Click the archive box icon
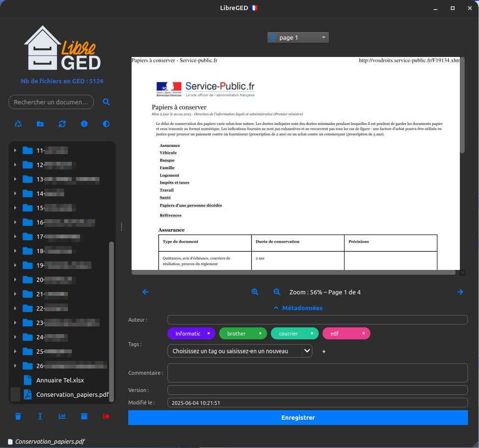479x448 pixels. tap(84, 416)
